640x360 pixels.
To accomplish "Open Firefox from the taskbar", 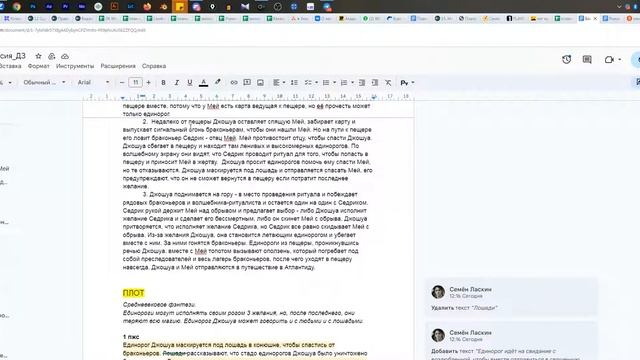I will (x=147, y=6).
